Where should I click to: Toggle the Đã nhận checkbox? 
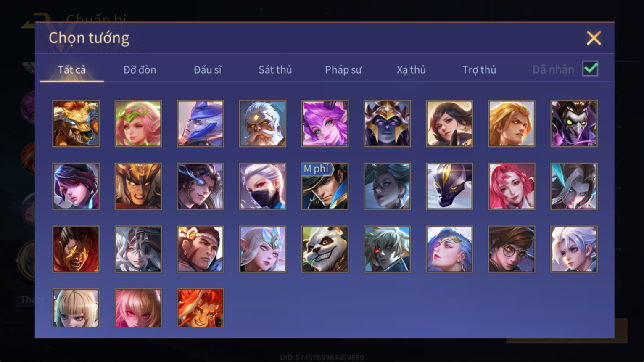pyautogui.click(x=590, y=69)
